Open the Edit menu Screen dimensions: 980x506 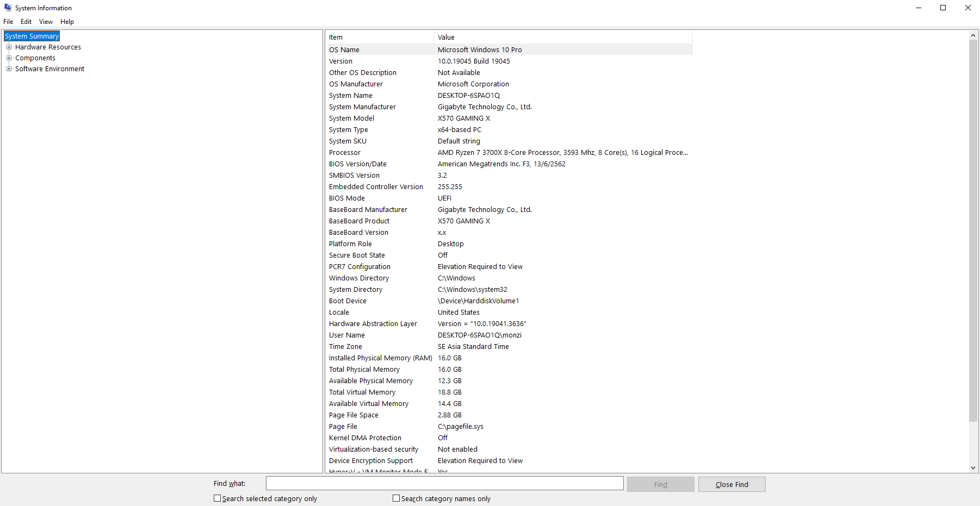(26, 22)
